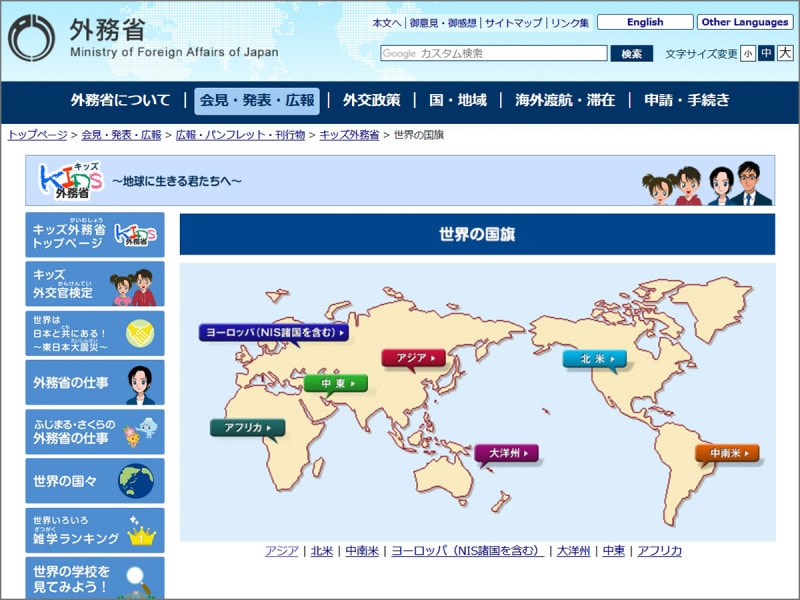This screenshot has height=600, width=800.
Task: Open 雑学ランキング crown sidebar item
Action: [95, 530]
